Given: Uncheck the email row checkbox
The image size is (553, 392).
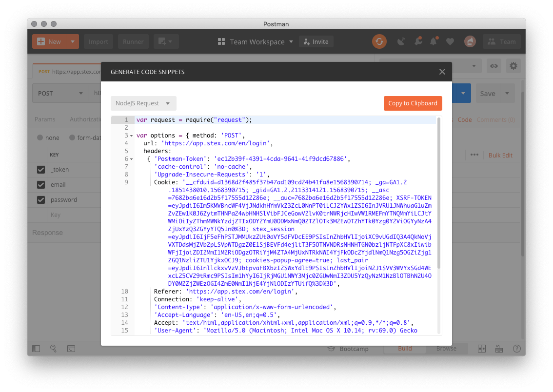Looking at the screenshot, I should point(41,185).
